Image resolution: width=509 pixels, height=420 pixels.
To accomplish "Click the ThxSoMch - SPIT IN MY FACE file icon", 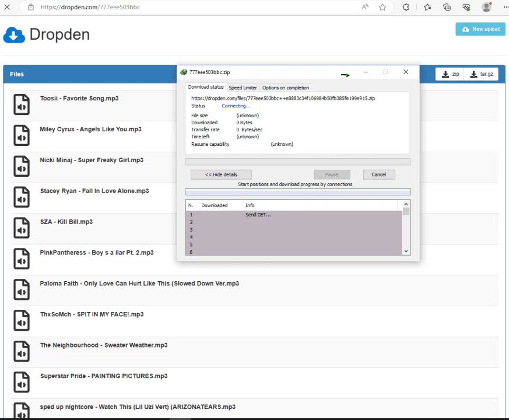I will 22,320.
